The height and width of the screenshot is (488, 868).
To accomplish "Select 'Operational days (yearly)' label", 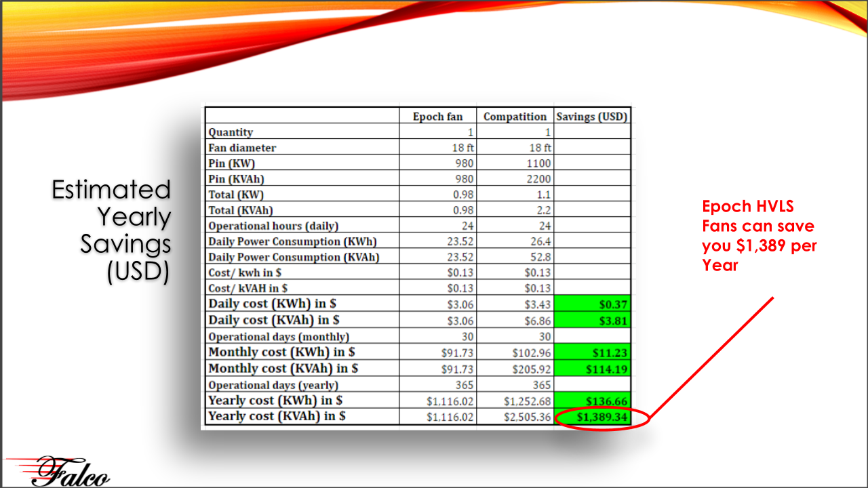I will click(x=273, y=384).
